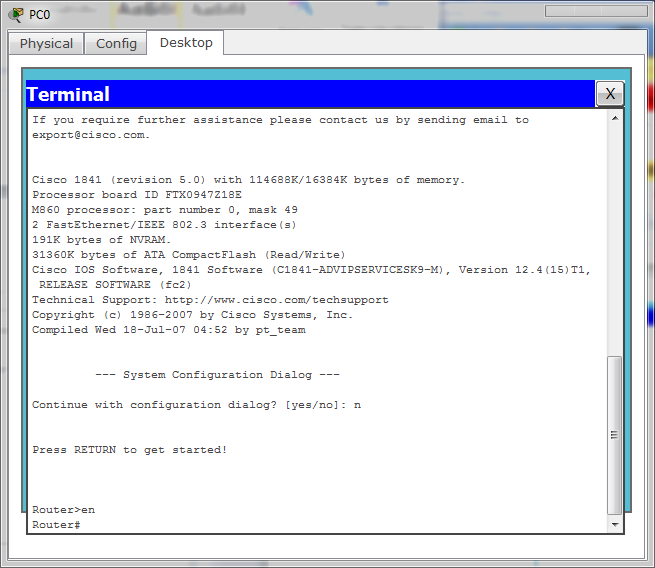Click the 'M860 processor' line
This screenshot has width=655, height=568.
point(165,209)
